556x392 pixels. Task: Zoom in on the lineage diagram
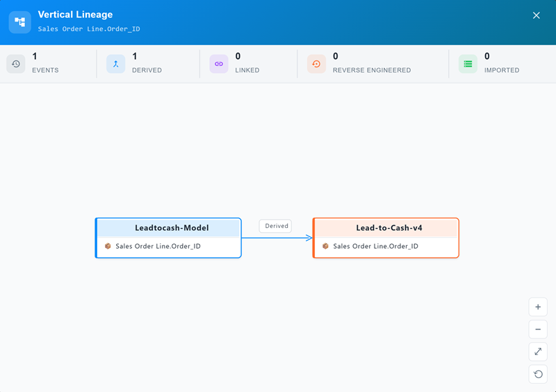click(x=538, y=307)
